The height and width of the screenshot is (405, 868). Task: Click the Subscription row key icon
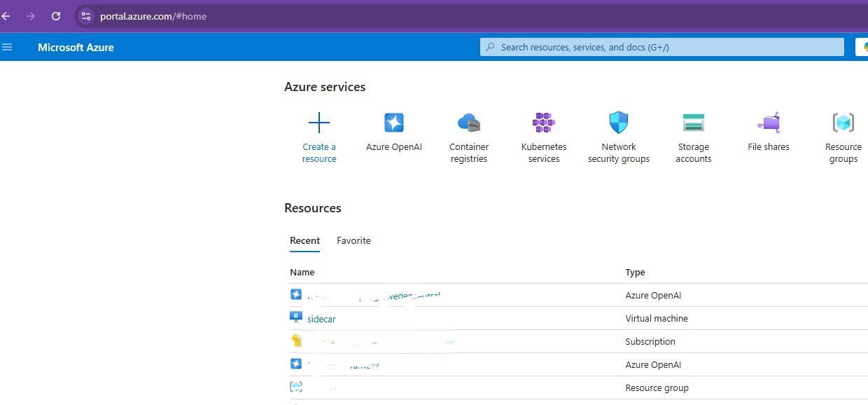pos(296,341)
